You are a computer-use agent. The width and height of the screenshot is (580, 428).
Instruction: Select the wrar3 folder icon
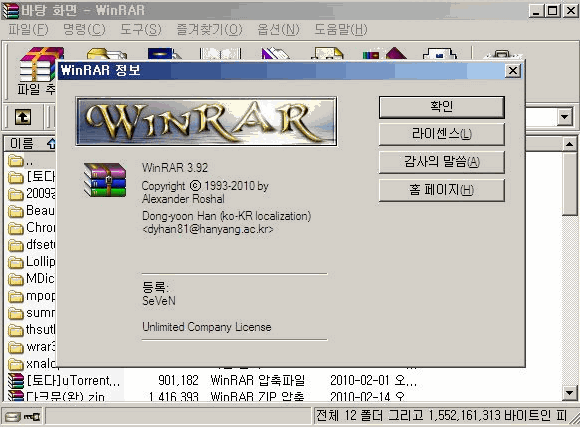16,347
